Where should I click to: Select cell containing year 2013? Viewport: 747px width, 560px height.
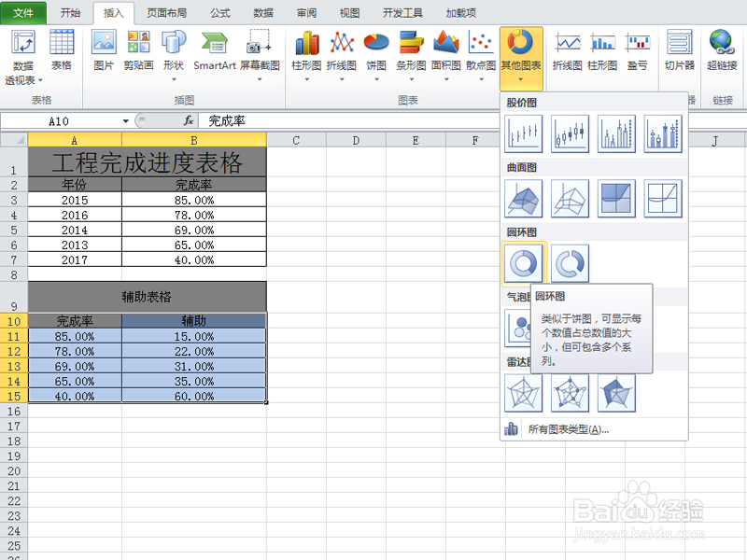click(x=75, y=245)
